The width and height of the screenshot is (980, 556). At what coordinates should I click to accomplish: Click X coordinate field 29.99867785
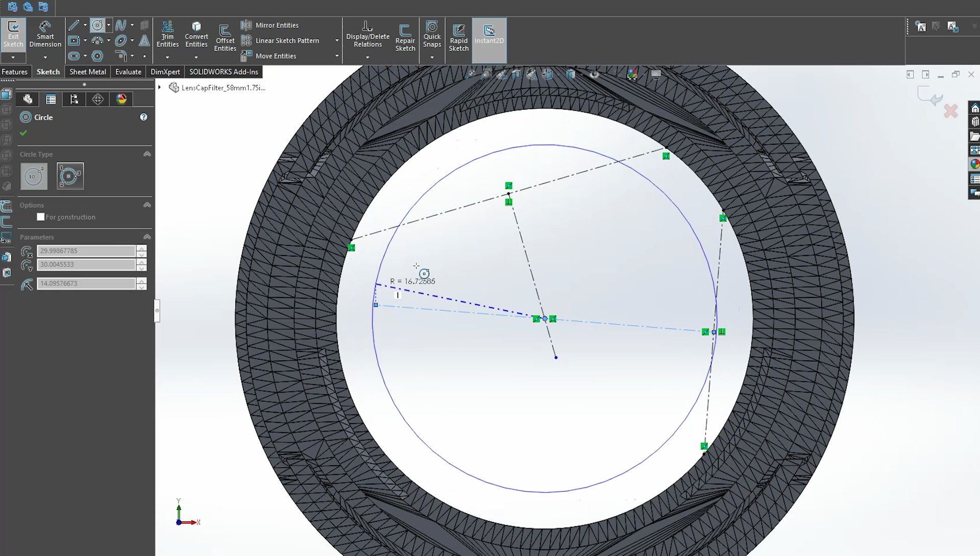[x=86, y=251]
